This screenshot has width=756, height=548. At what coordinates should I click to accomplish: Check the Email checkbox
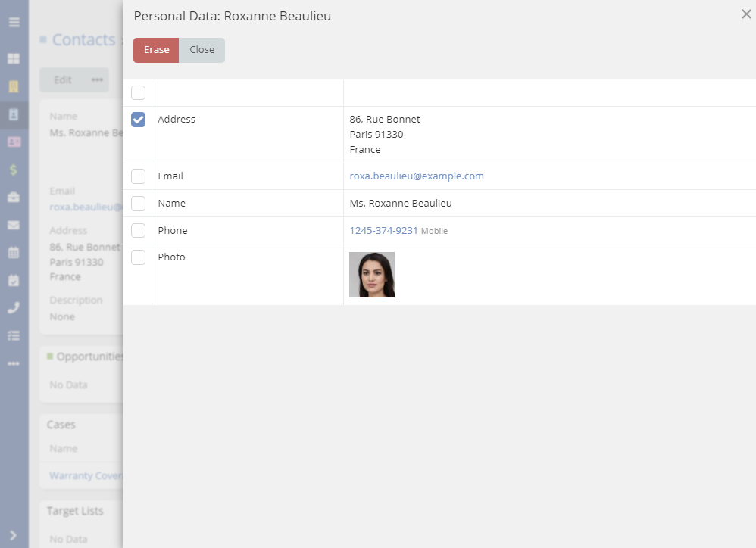pyautogui.click(x=139, y=176)
